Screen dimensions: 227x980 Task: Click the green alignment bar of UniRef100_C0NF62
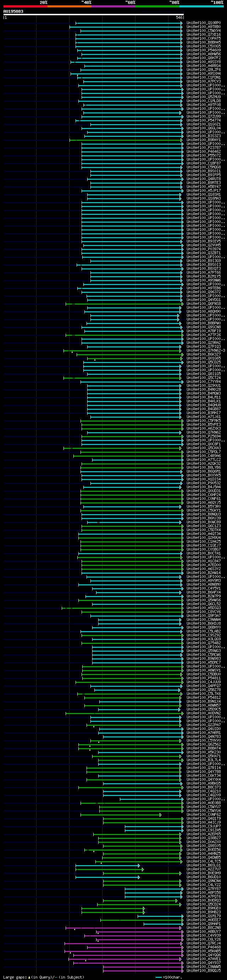point(121,814)
